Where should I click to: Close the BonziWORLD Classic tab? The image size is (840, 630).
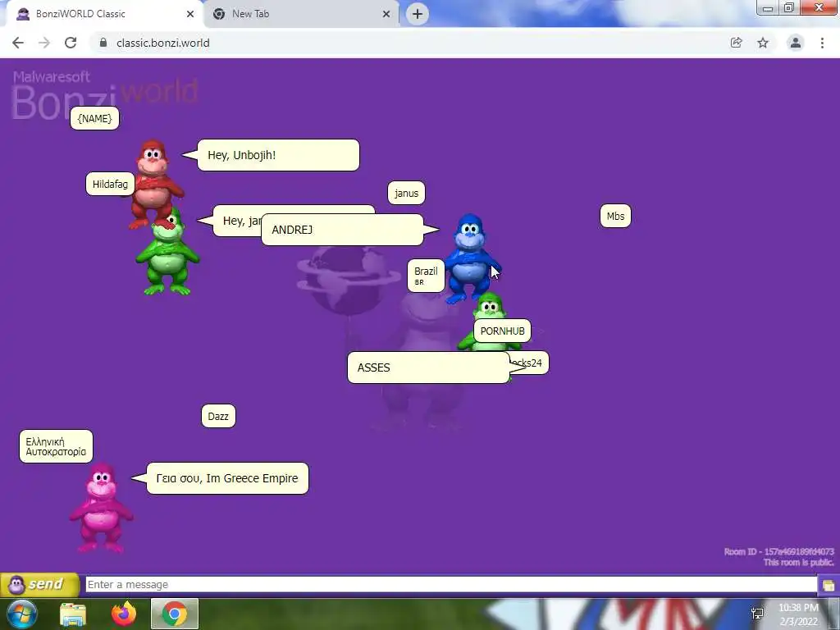pyautogui.click(x=190, y=14)
